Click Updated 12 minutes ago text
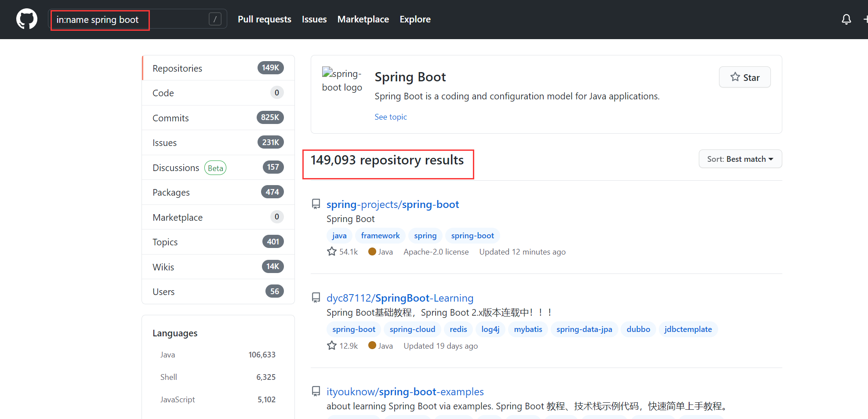Image resolution: width=868 pixels, height=419 pixels. pos(522,252)
